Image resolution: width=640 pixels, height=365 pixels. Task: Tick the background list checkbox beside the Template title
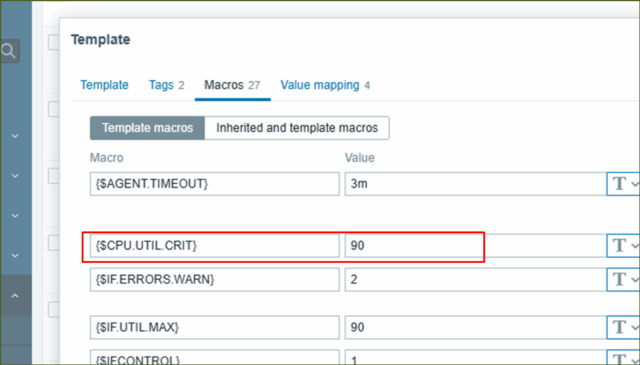click(x=53, y=42)
